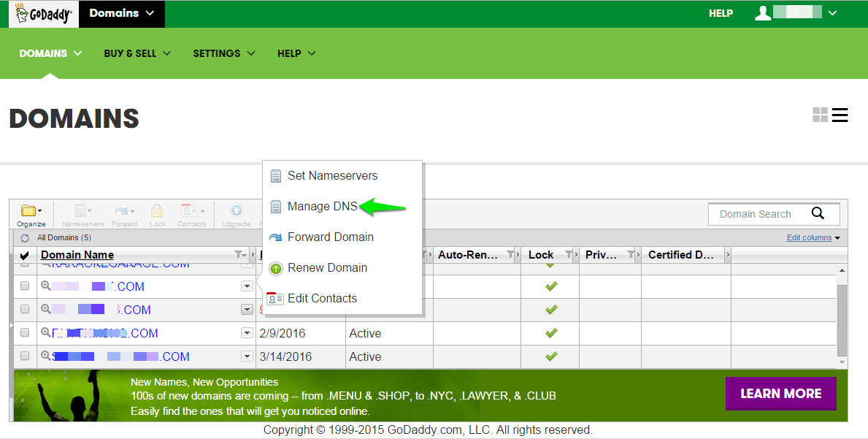This screenshot has height=439, width=868.
Task: Open the Domains product dropdown beside the logo
Action: tap(122, 13)
